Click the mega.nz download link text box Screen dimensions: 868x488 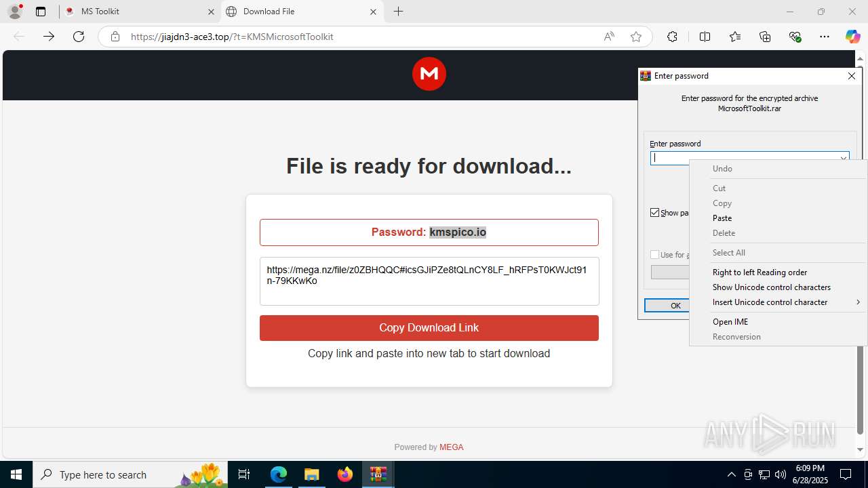(429, 281)
